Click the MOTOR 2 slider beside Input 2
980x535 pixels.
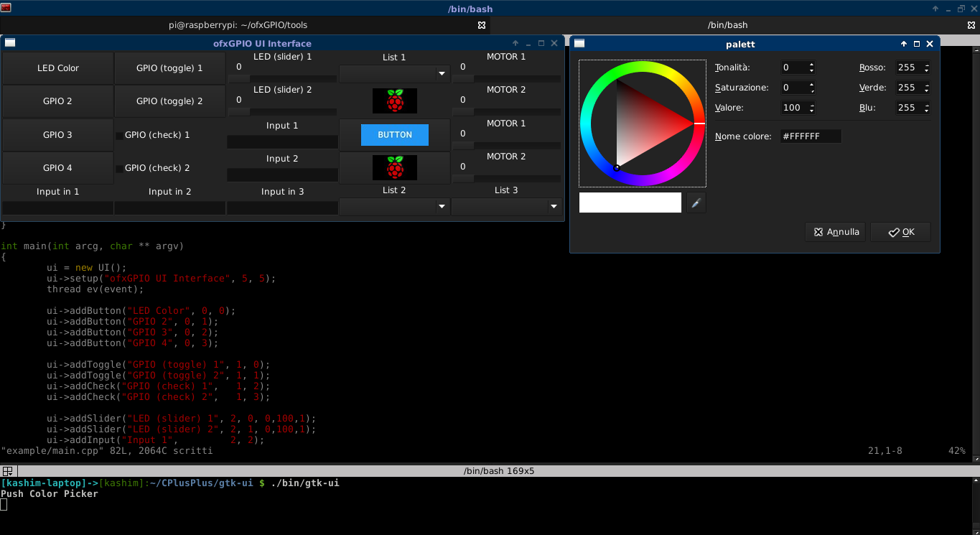click(x=506, y=178)
